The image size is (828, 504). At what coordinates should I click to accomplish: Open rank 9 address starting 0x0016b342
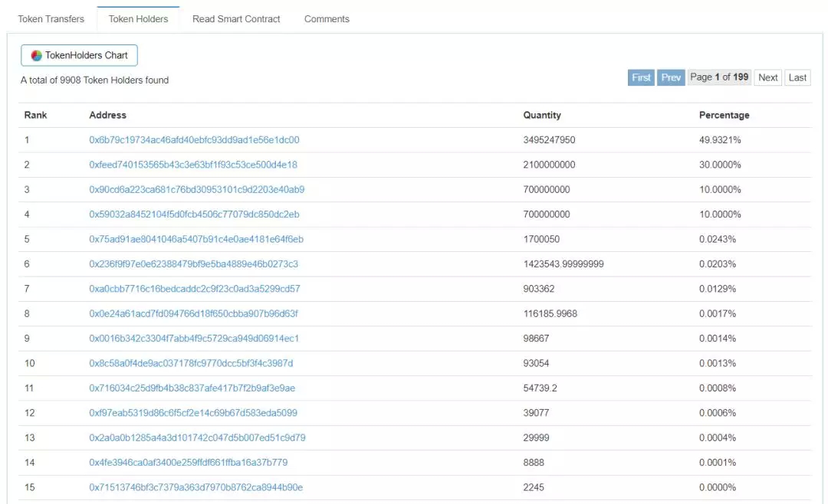point(194,339)
